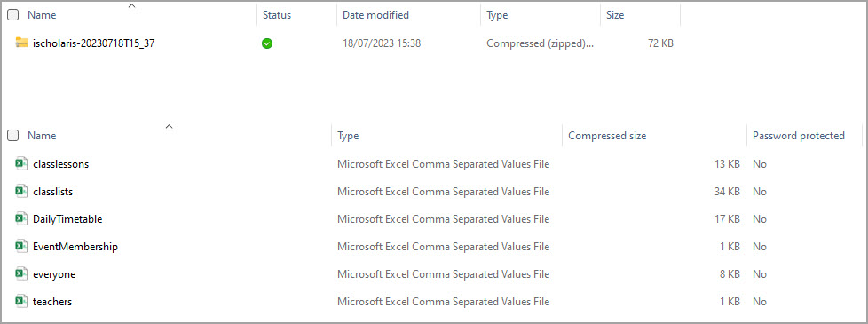Toggle the sort arrow above the lower Name column
Viewport: 868px width, 324px height.
click(169, 126)
